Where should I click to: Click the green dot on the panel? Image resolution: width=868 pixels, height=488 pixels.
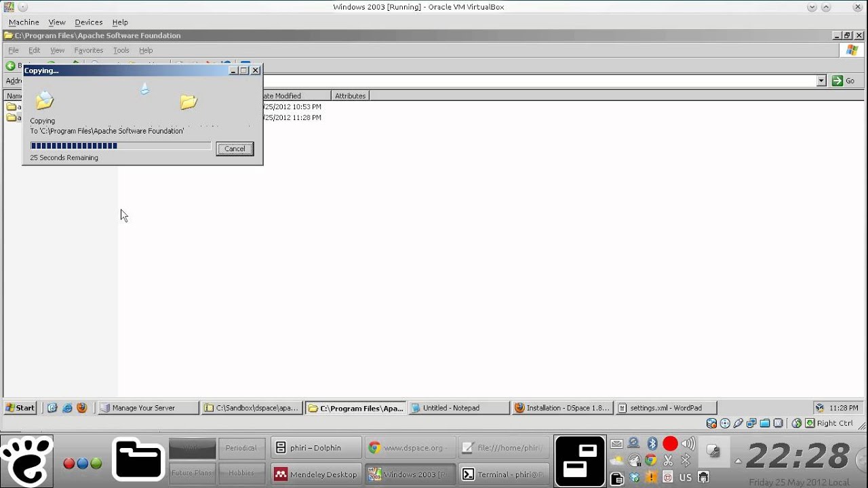coord(96,464)
